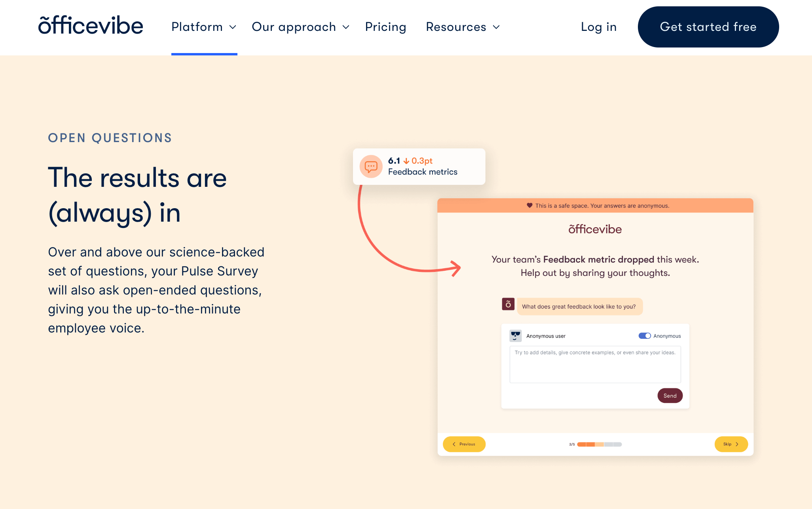Click the yellow Skip button
The height and width of the screenshot is (509, 812).
(x=731, y=444)
